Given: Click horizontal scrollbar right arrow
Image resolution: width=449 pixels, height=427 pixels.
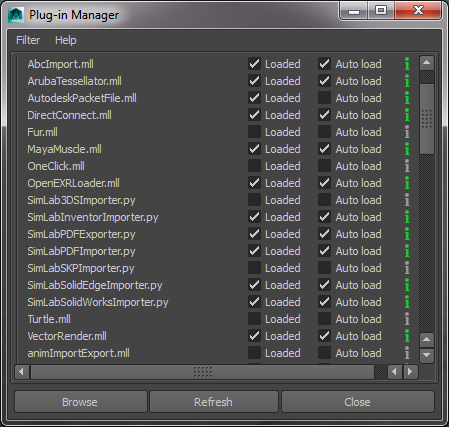Looking at the screenshot, I should click(410, 371).
